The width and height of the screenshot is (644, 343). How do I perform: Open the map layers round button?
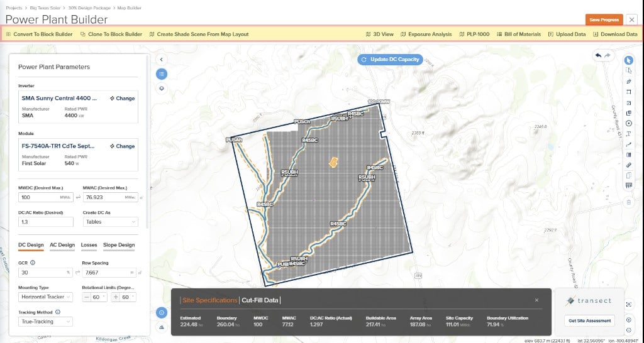(162, 88)
